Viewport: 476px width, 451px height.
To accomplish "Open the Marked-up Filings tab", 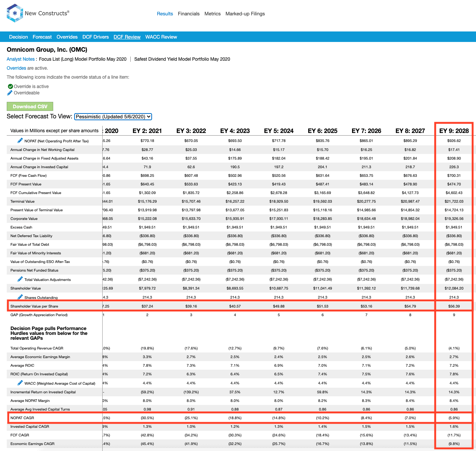I will point(245,14).
